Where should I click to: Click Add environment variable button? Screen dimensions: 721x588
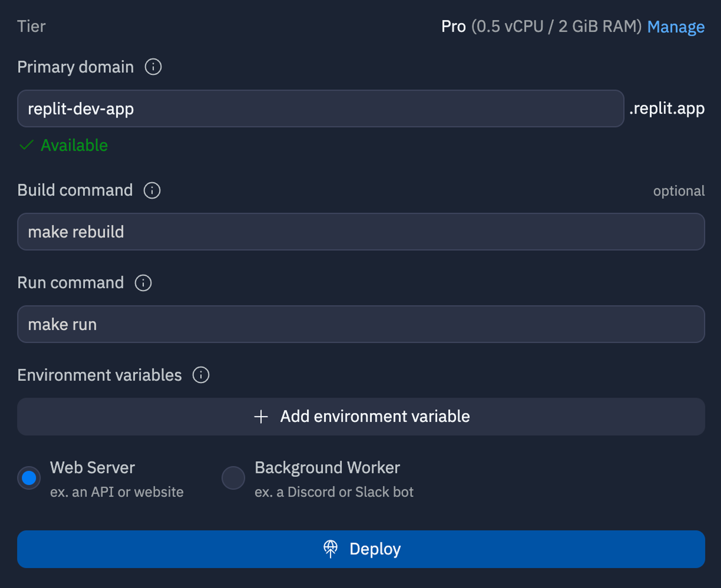pyautogui.click(x=361, y=417)
